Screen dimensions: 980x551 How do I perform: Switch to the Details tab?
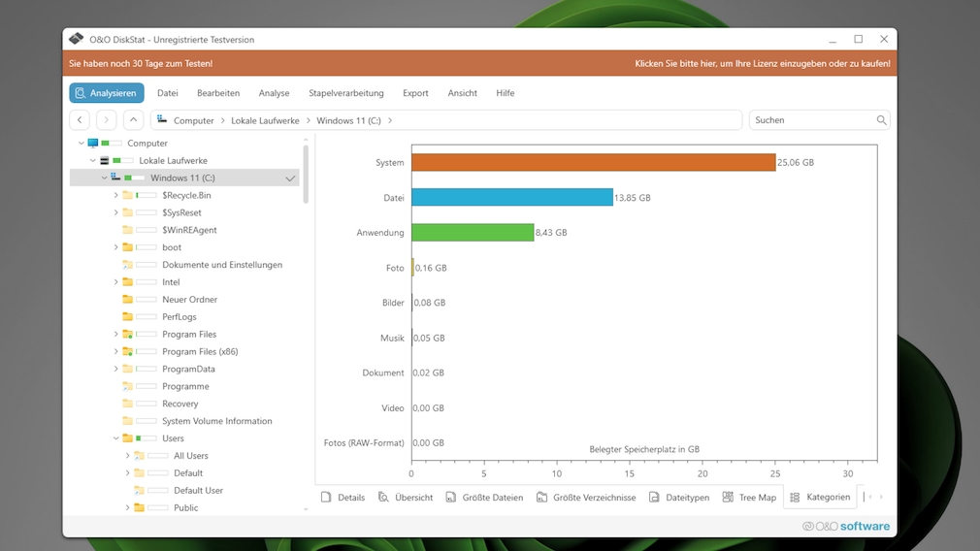[343, 498]
